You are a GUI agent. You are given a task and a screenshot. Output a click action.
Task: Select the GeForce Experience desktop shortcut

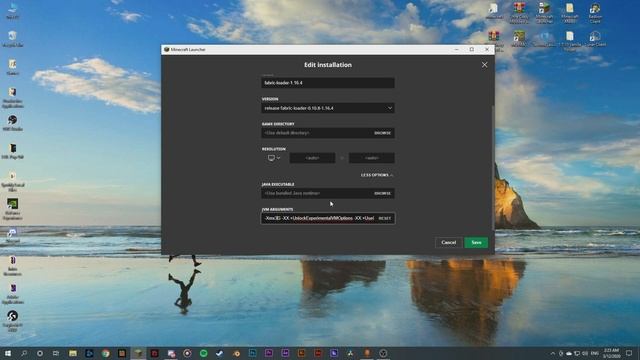(12, 209)
